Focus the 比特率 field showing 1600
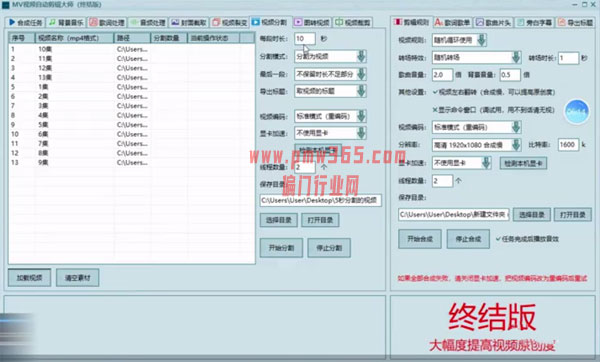Image resolution: width=600 pixels, height=362 pixels. (x=568, y=145)
